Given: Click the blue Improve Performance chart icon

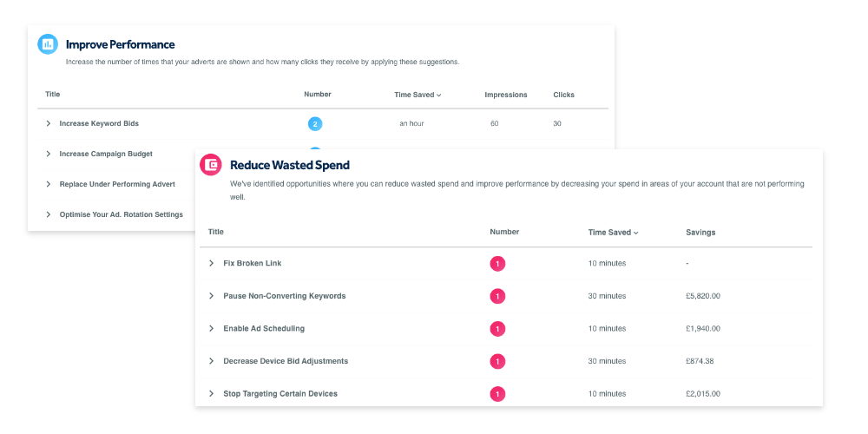Looking at the screenshot, I should point(48,44).
